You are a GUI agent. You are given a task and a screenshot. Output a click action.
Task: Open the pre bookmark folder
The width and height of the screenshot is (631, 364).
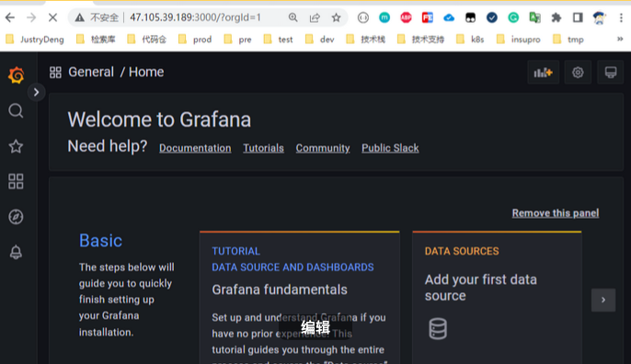(237, 40)
